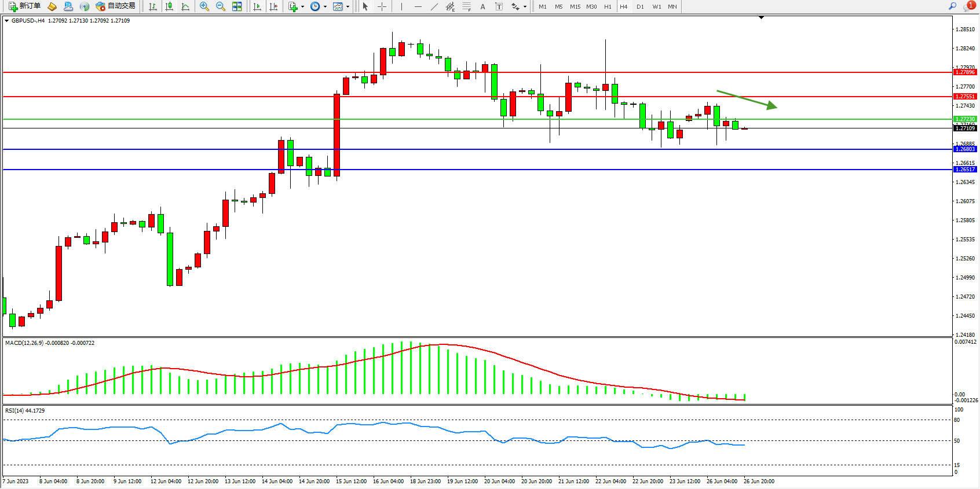Draw a horizontal line tool

(x=418, y=6)
